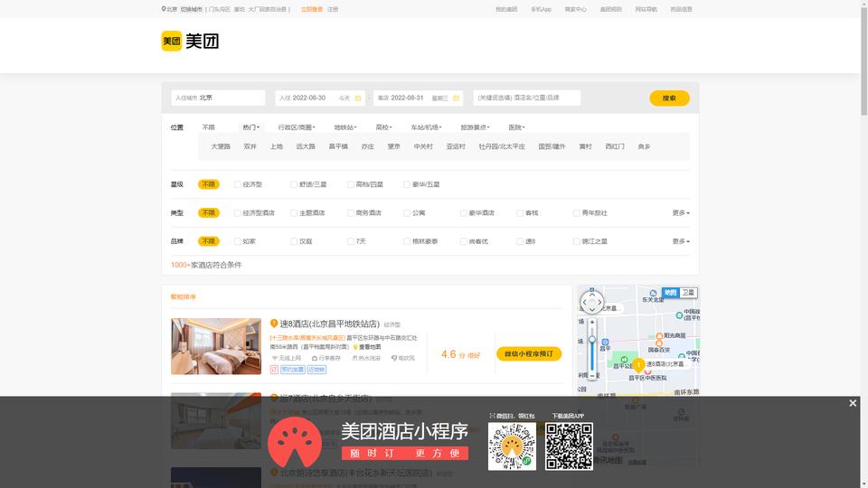Click the orange pin beside 速8酒店 title
This screenshot has width=868, height=488.
[x=273, y=324]
